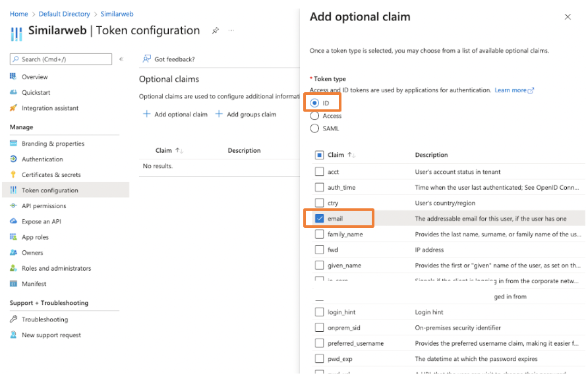Click Add optional claim button
588x386 pixels.
(x=175, y=115)
